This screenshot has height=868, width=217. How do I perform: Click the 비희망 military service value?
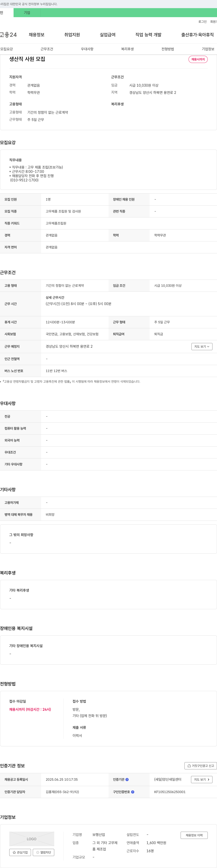click(x=50, y=514)
